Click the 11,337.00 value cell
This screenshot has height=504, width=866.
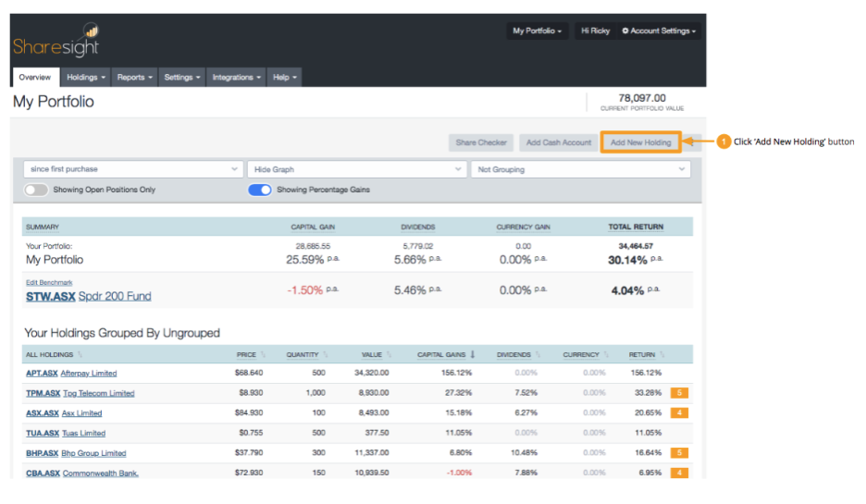[x=372, y=452]
